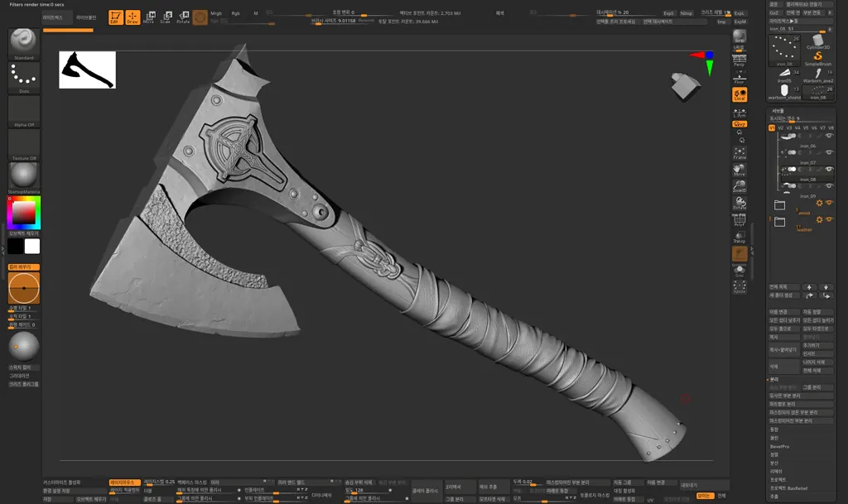Open the Texture Off slot
This screenshot has height=504, width=848.
23,145
